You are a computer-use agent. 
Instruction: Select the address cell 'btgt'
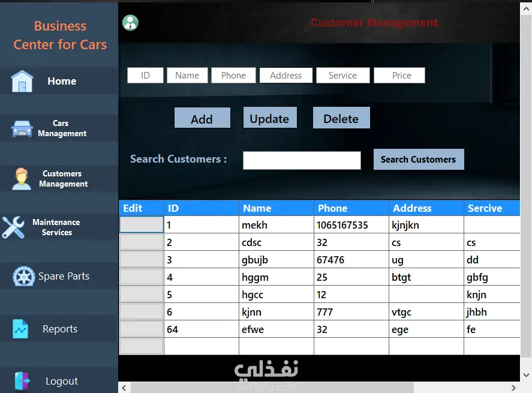coord(426,277)
